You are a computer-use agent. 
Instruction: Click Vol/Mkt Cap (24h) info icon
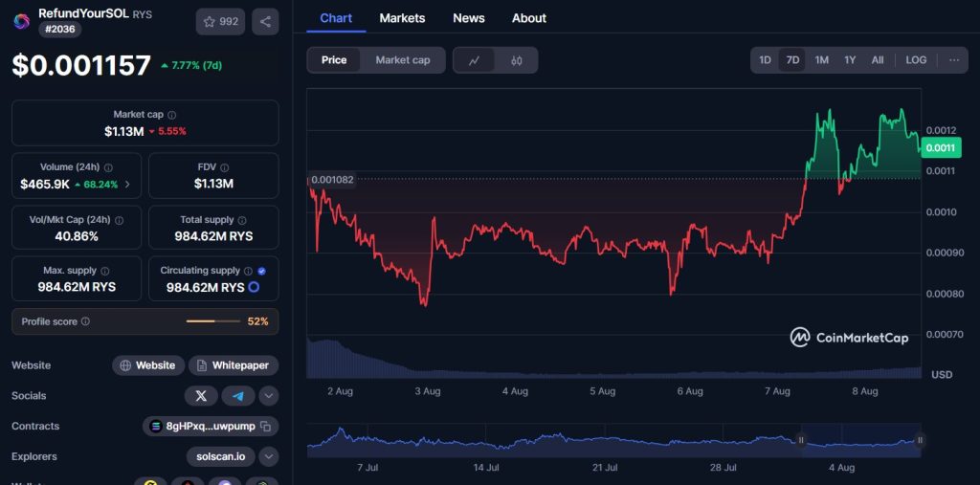(120, 221)
